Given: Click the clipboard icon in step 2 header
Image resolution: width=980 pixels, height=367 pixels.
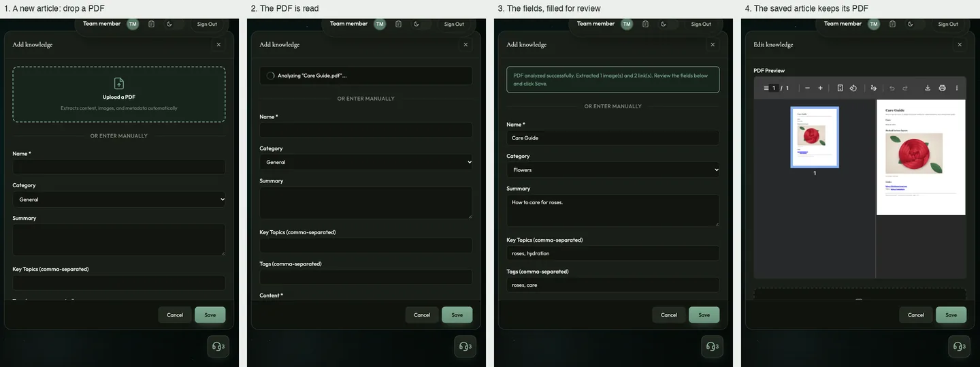Looking at the screenshot, I should click(x=398, y=24).
